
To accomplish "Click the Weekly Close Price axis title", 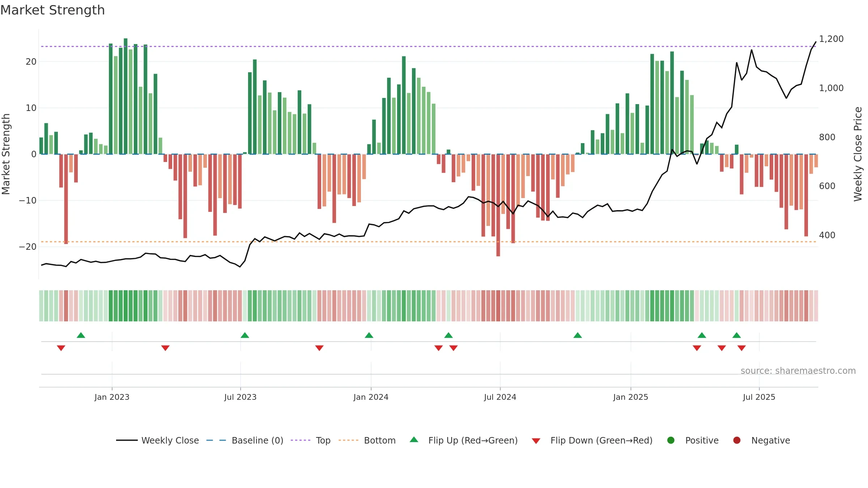I will pos(858,154).
